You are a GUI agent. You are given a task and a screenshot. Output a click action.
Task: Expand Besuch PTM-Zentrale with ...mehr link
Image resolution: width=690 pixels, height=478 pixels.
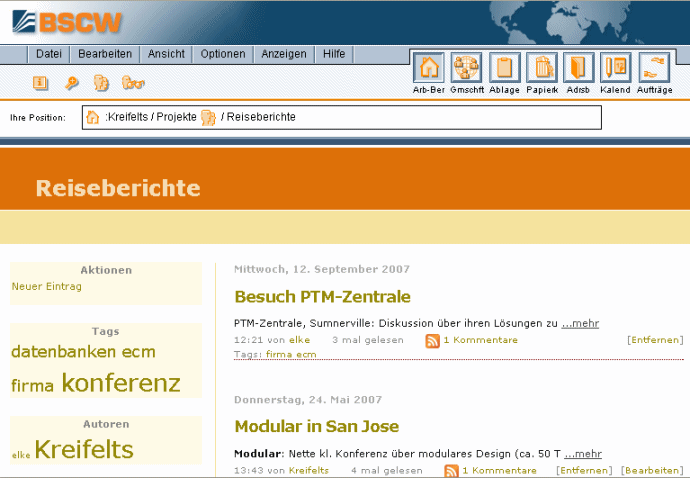point(580,324)
